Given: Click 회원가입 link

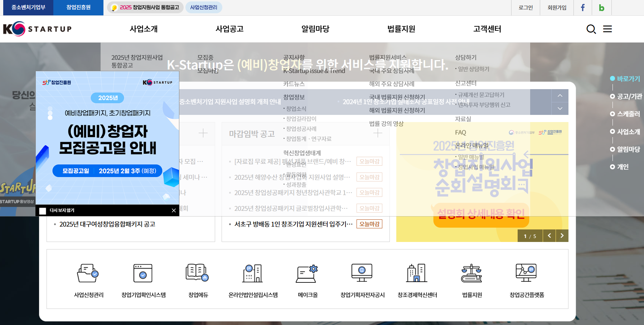Looking at the screenshot, I should point(557,8).
